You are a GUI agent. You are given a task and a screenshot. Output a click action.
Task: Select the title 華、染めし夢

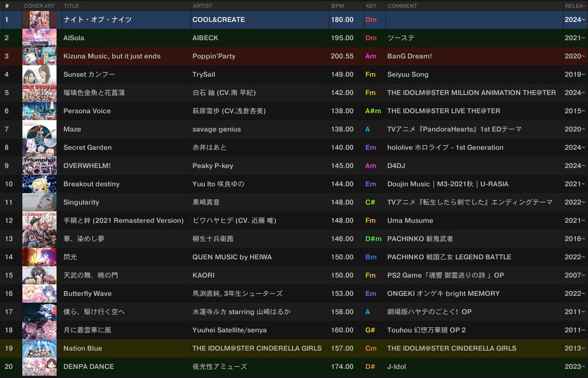(84, 239)
